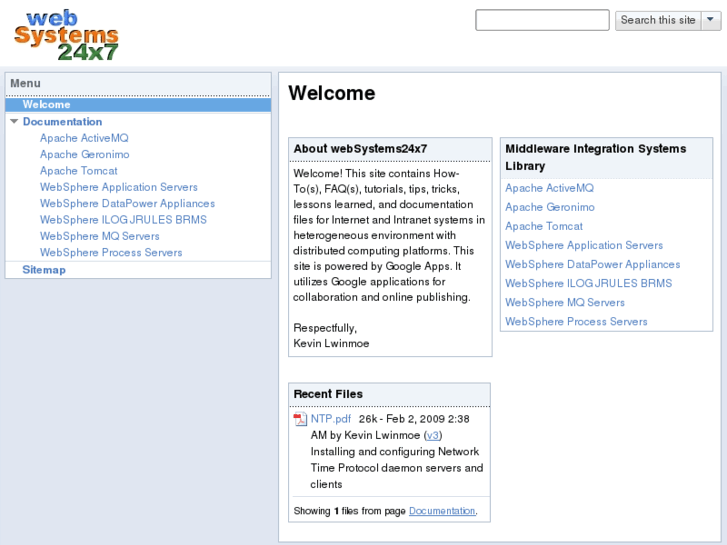Screen dimensions: 727x545
Task: Click WebSphere Application Servers in Middleware Library
Action: click(584, 245)
